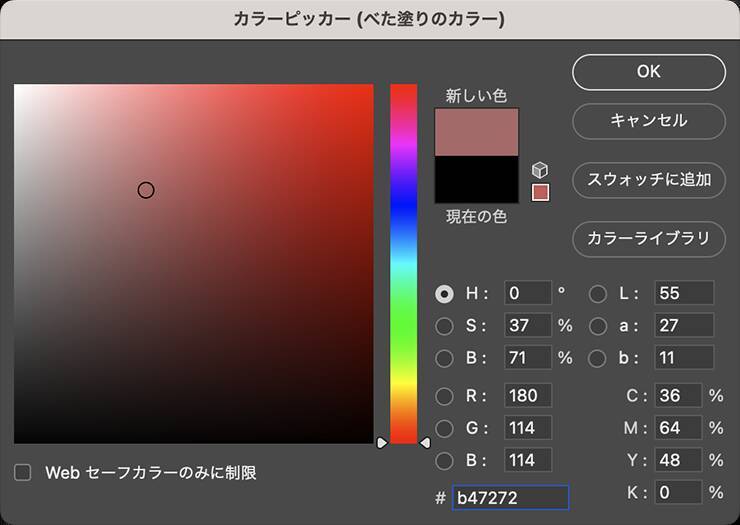Image resolution: width=740 pixels, height=525 pixels.
Task: Click the web-safe color cube warning icon
Action: point(540,170)
